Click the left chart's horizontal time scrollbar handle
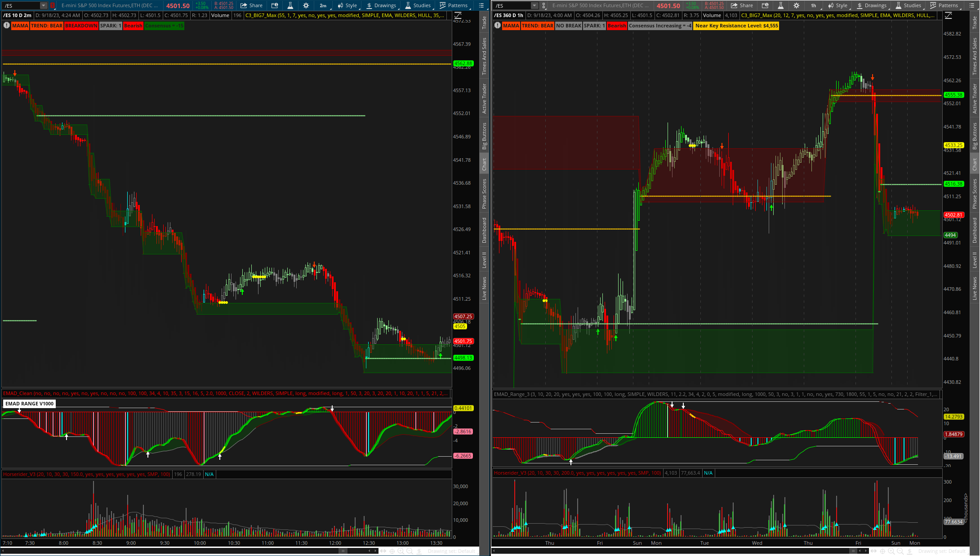Image resolution: width=980 pixels, height=556 pixels. click(343, 551)
